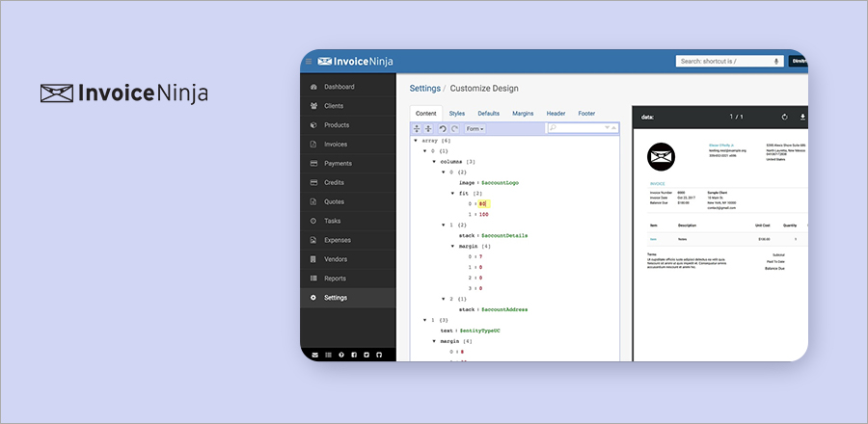The width and height of the screenshot is (868, 424).
Task: Click the Settings gear icon
Action: pos(313,298)
